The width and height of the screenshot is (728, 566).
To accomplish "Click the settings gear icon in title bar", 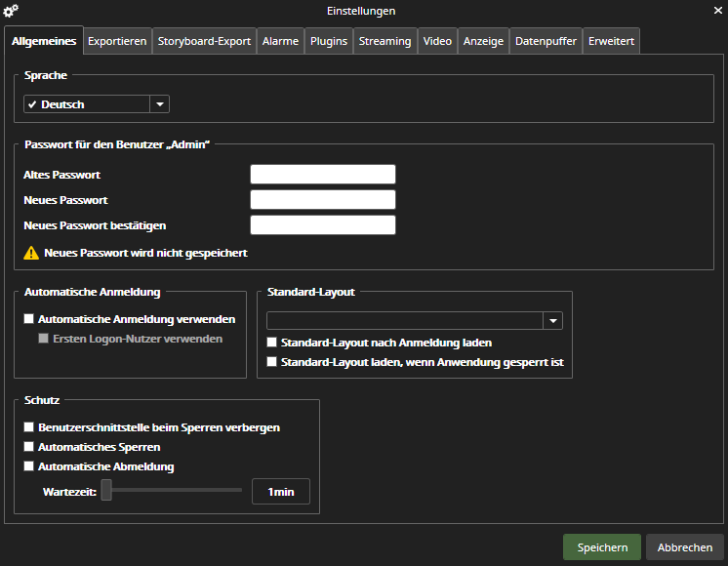I will pyautogui.click(x=12, y=11).
